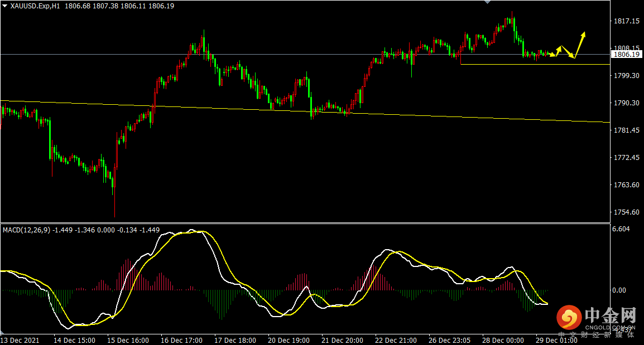Click the 6.604 MACD scale value
This screenshot has height=345, width=644.
coord(621,229)
